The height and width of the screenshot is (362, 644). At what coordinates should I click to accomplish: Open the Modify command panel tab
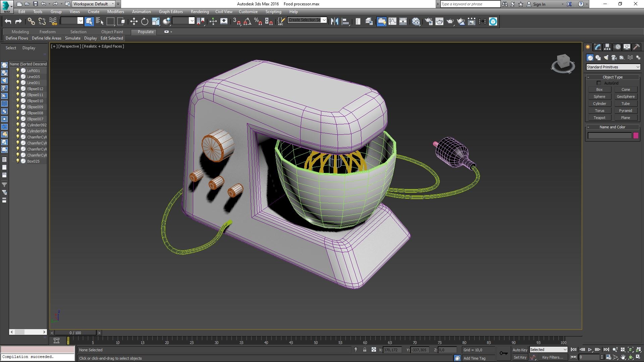[598, 47]
